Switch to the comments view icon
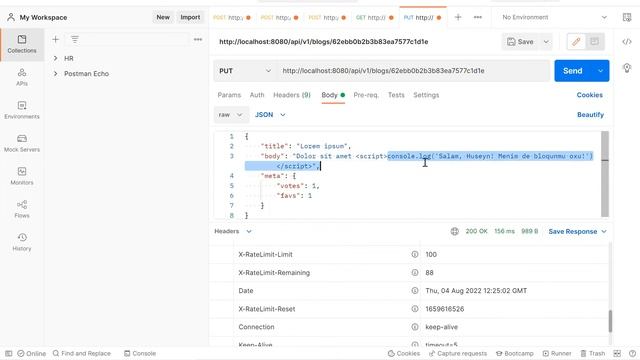The width and height of the screenshot is (640, 360). pyautogui.click(x=594, y=42)
